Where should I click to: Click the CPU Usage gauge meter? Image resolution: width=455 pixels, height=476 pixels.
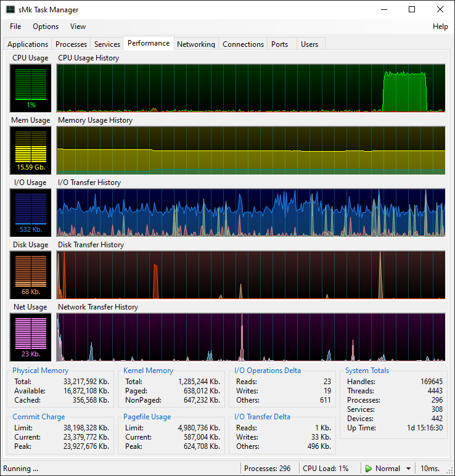(31, 88)
